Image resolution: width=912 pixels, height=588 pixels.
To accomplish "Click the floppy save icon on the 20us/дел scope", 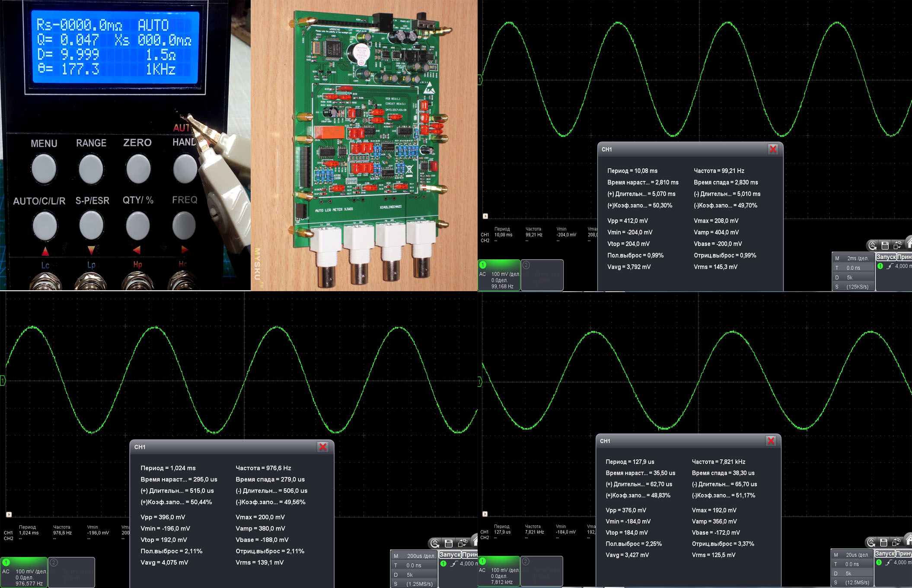I will tap(883, 542).
